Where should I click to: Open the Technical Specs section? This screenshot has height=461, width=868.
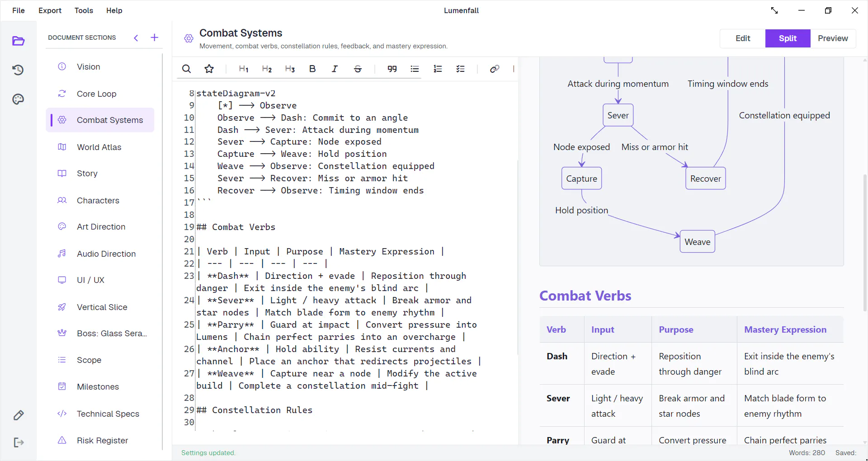coord(100,414)
